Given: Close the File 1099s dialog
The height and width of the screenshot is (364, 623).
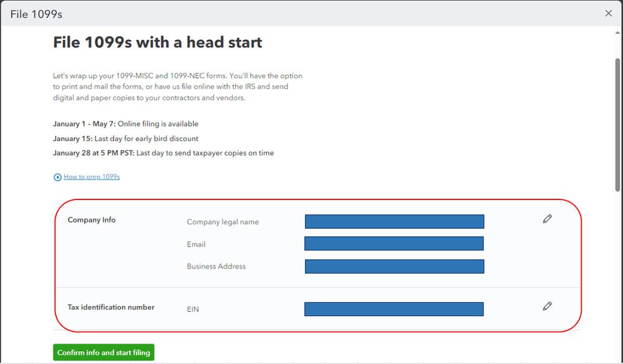Looking at the screenshot, I should [x=609, y=13].
